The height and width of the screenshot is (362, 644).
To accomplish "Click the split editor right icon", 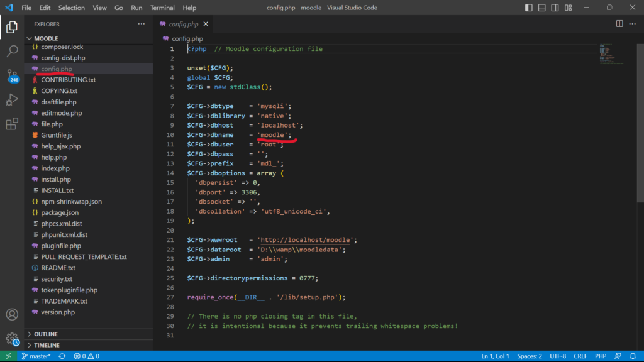I will click(x=619, y=24).
